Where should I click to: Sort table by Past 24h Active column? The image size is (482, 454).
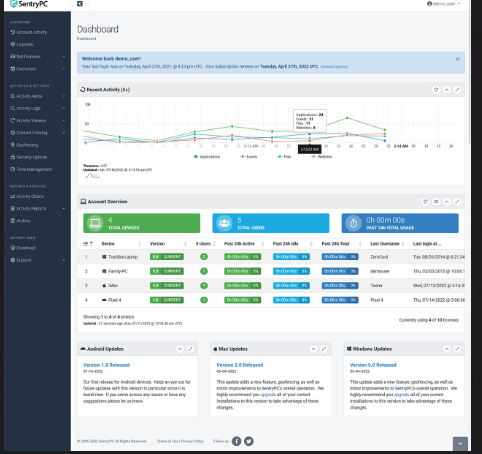point(244,244)
